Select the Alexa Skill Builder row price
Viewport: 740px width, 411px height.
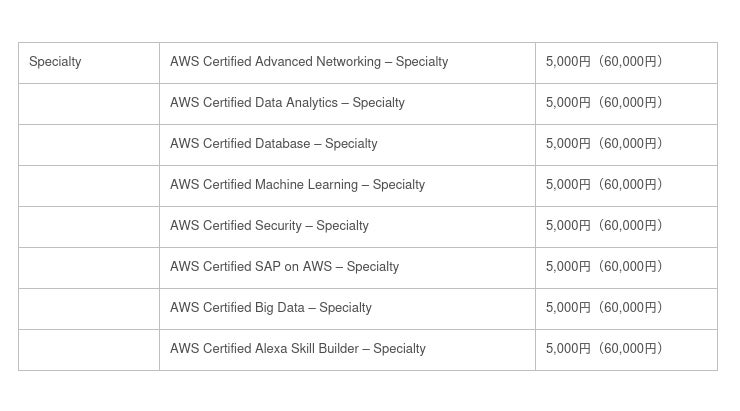click(x=604, y=349)
